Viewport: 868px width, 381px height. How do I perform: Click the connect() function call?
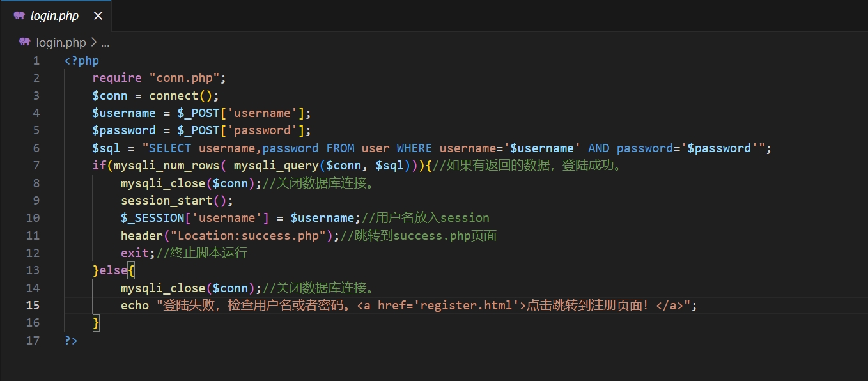click(181, 96)
